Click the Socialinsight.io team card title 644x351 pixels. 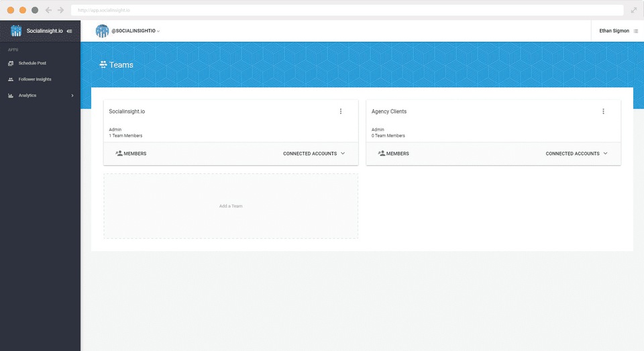click(127, 111)
